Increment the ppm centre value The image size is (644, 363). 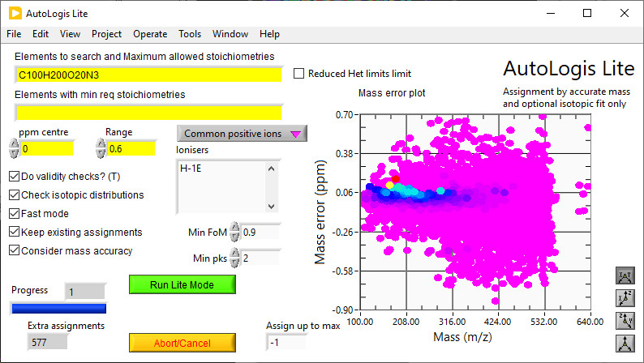coord(14,144)
